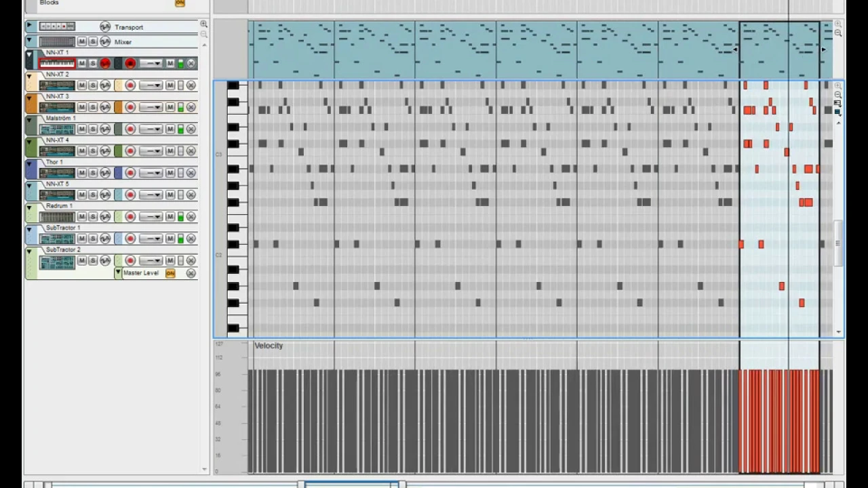Solo the Mixer track
The width and height of the screenshot is (868, 488).
pos(93,42)
